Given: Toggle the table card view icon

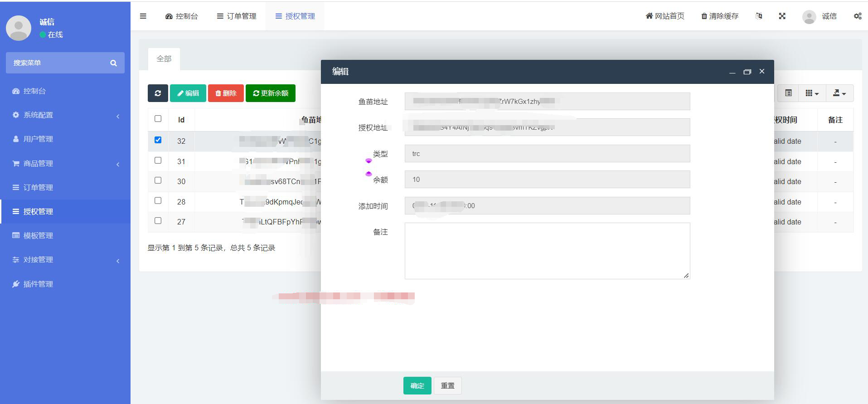Looking at the screenshot, I should (789, 93).
